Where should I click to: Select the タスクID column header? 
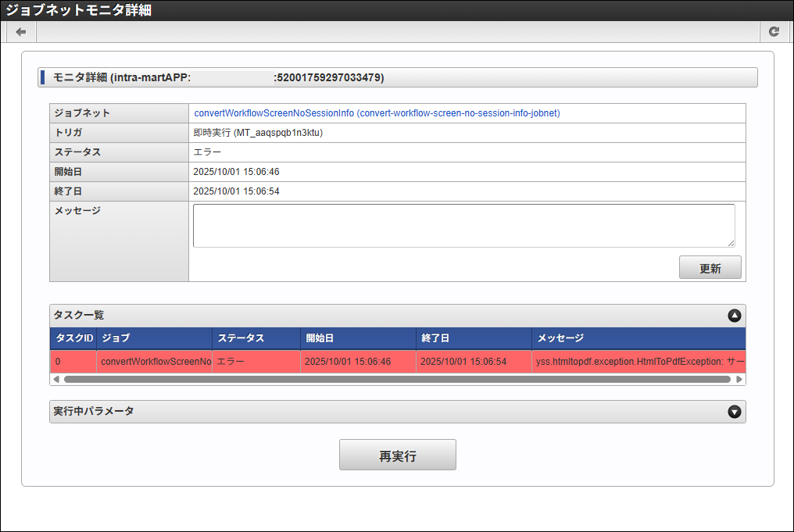click(73, 338)
